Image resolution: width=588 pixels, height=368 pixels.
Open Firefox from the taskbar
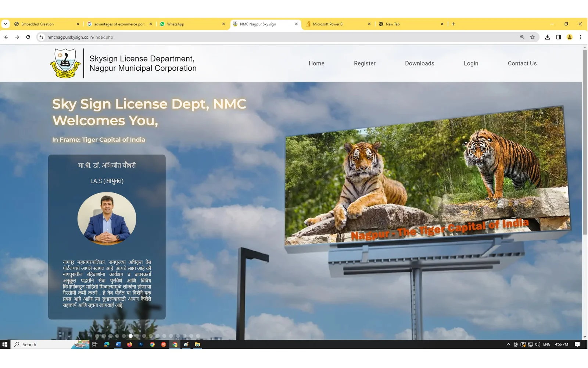pos(129,344)
